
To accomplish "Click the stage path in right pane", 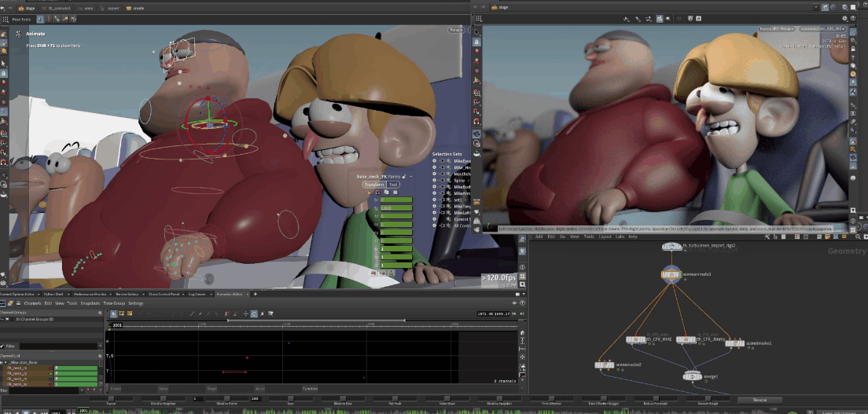I will click(500, 7).
